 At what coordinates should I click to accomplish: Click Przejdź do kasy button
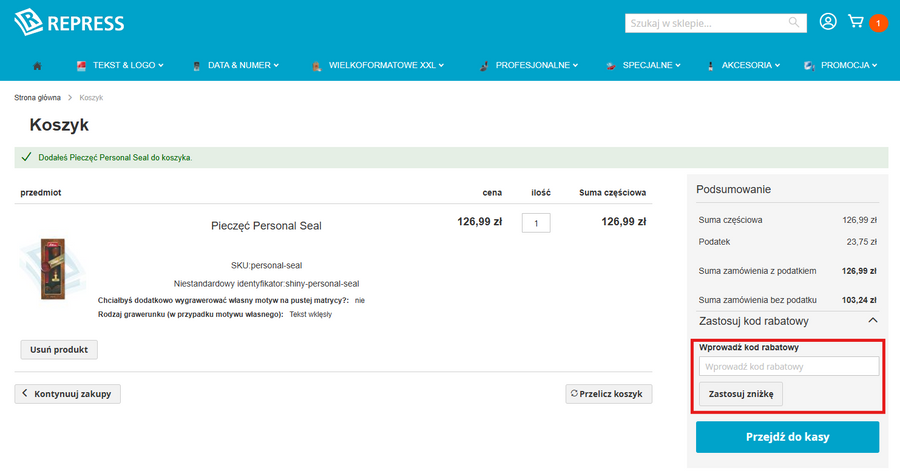point(787,437)
